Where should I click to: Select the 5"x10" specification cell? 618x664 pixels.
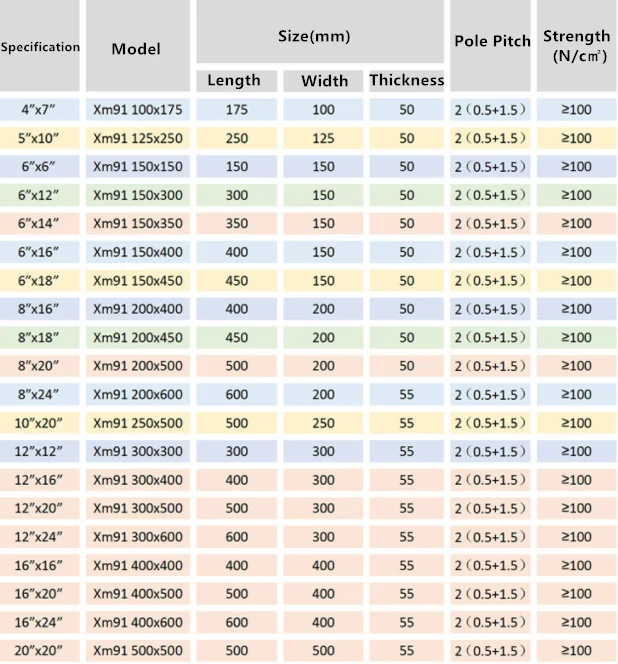coord(40,138)
